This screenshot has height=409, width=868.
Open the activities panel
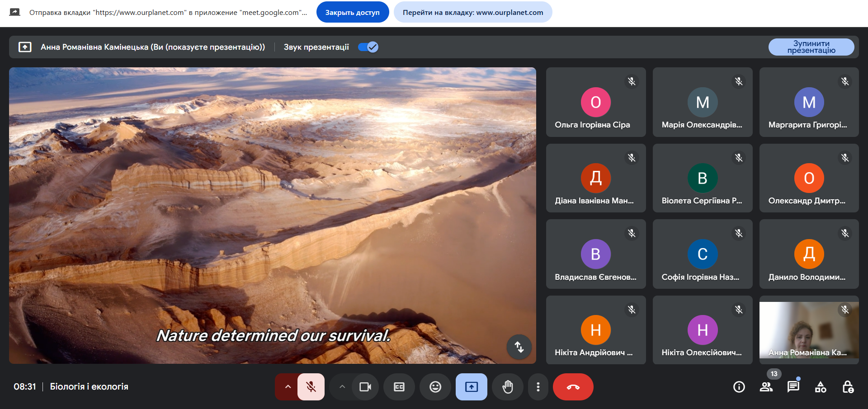821,387
